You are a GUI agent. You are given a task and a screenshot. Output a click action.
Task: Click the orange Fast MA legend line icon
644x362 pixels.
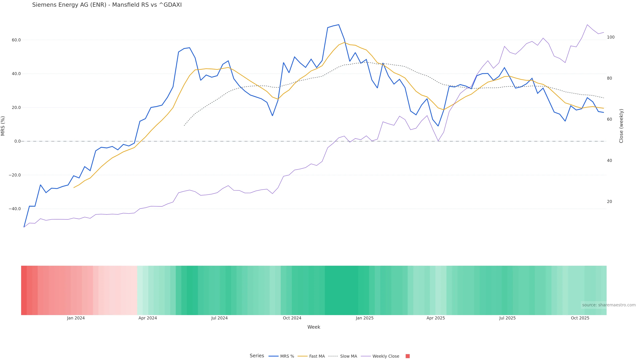point(303,356)
